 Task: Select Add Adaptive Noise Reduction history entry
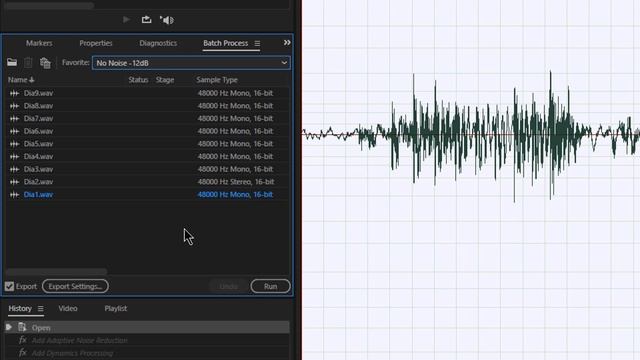point(79,340)
